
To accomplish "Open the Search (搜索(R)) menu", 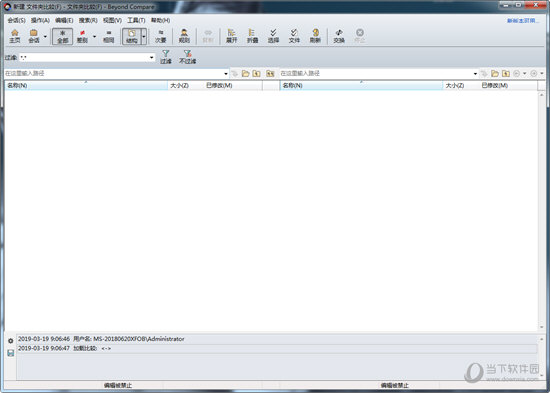I will 88,20.
